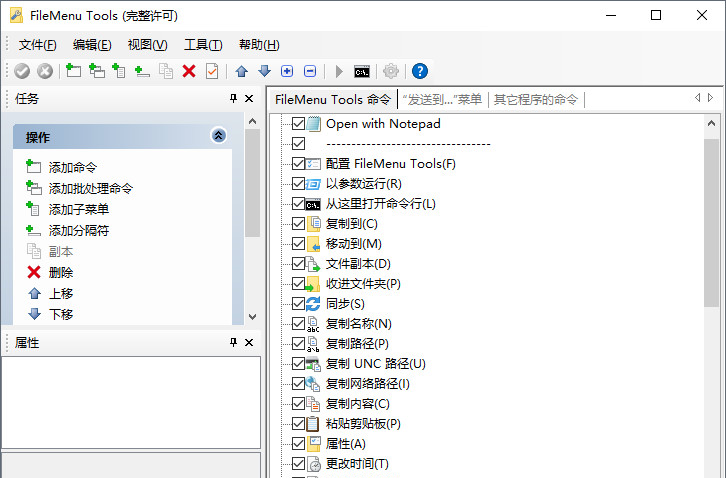This screenshot has height=497, width=726.
Task: Pin the 属性 panel with pushpin icon
Action: click(233, 342)
